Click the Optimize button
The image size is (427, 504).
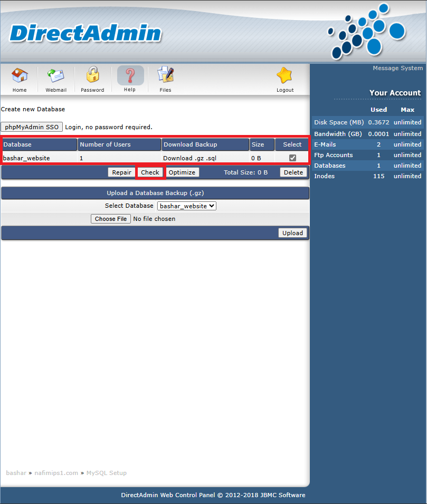(x=182, y=172)
